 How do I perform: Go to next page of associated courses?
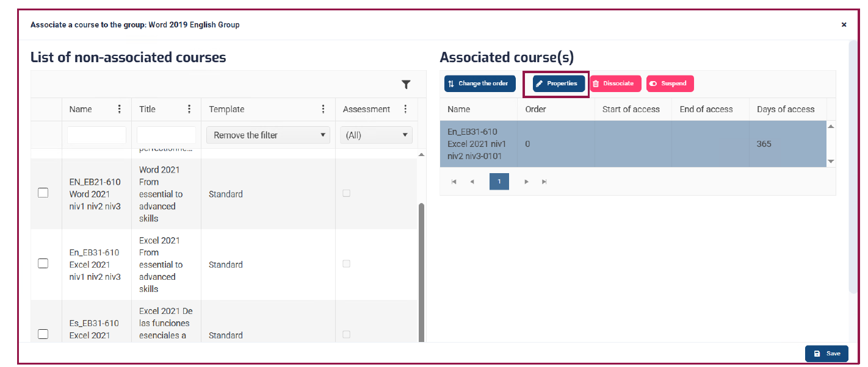527,182
